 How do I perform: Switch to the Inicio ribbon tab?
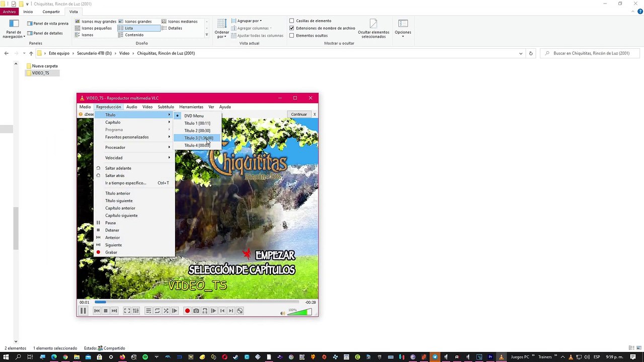tap(28, 12)
